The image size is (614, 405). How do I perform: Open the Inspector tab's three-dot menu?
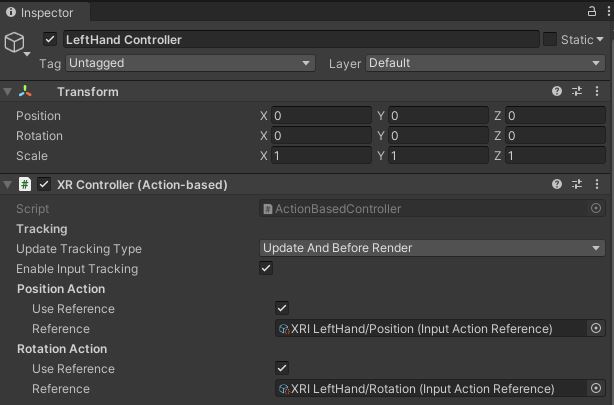(609, 11)
